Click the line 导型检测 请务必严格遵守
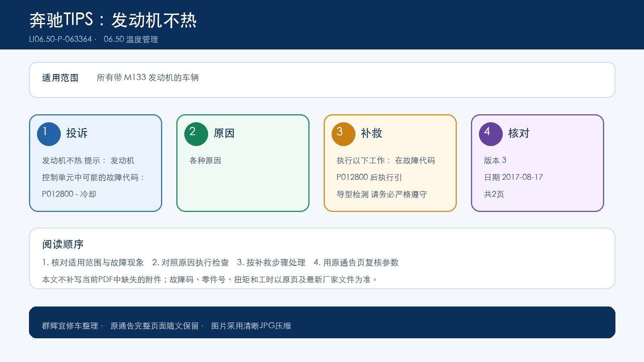Screen dimensions: 644x362 click(382, 194)
